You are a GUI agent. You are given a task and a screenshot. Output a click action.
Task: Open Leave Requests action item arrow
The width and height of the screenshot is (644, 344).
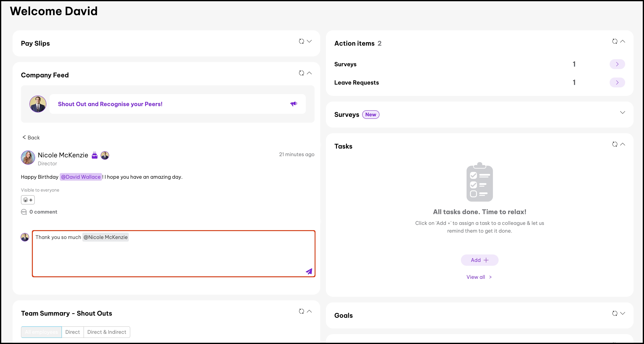617,82
